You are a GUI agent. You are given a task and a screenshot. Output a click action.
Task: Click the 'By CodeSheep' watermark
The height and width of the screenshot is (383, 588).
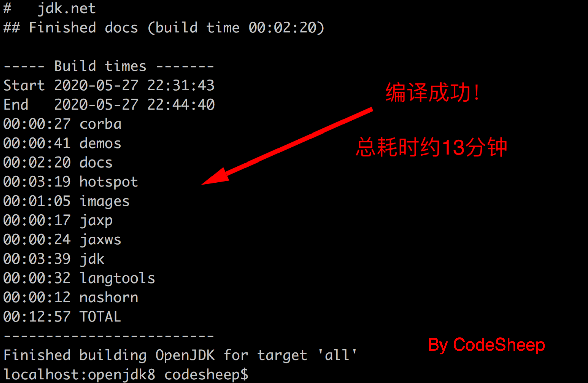[x=486, y=345]
